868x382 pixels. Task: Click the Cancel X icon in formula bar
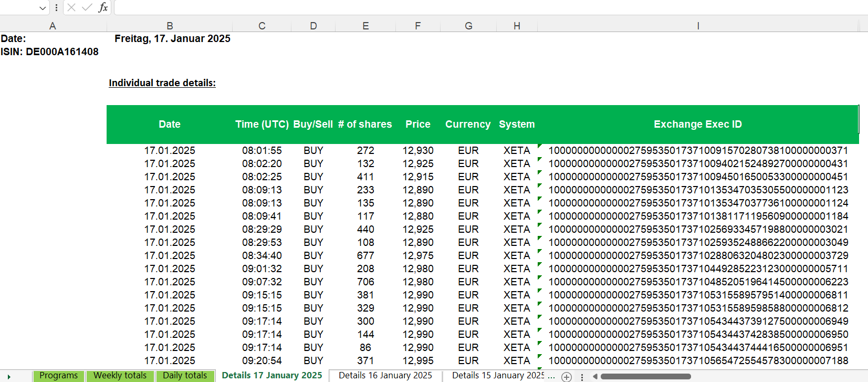(x=72, y=7)
